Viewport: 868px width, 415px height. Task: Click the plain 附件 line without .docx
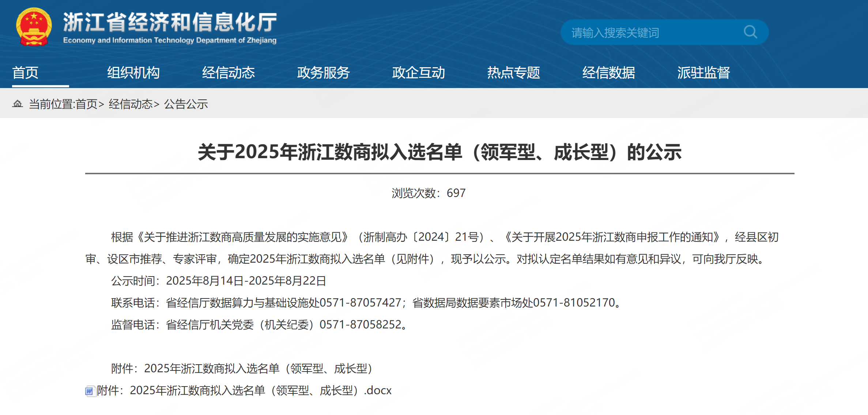[242, 368]
